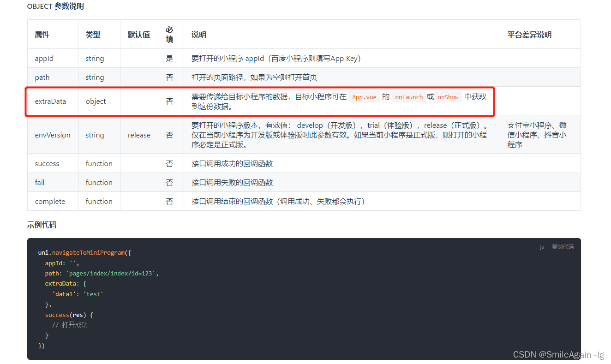Select the envVersion property cell
The width and height of the screenshot is (611, 364).
53,135
